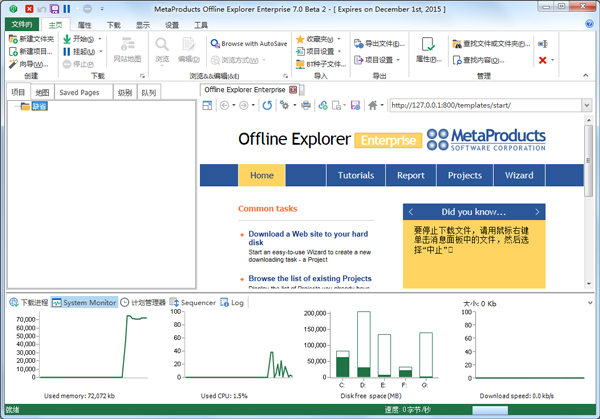Open the Favorites (收藏夹) import star icon
600x419 pixels.
[x=300, y=39]
